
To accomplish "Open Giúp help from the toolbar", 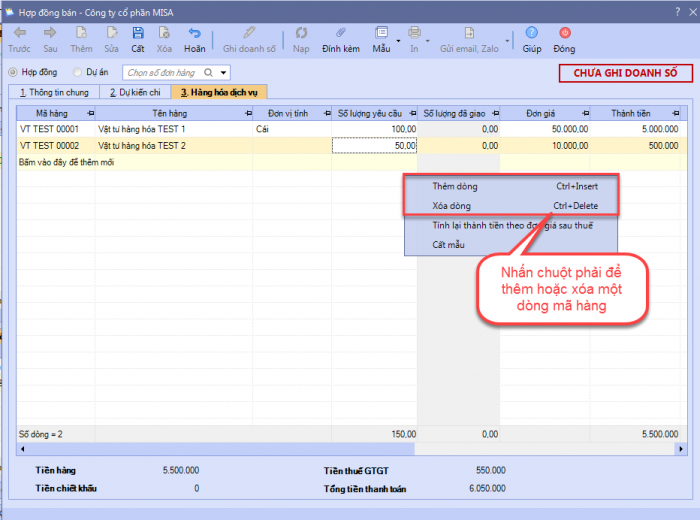I will click(x=531, y=33).
